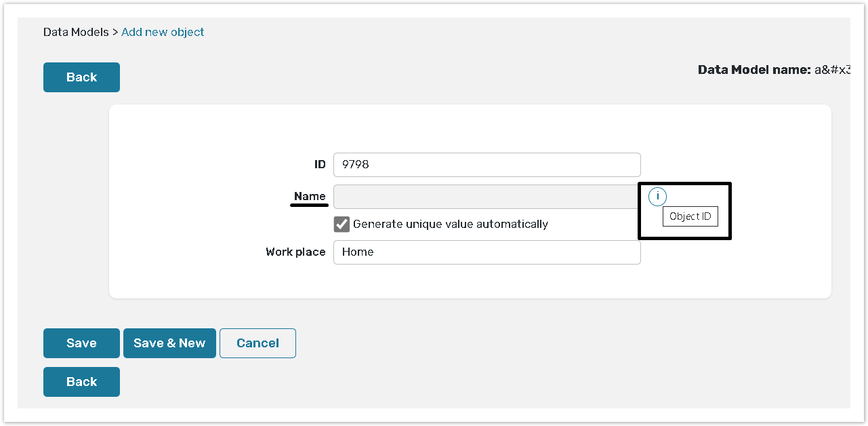Click the Generate unique value automatically text
This screenshot has width=868, height=426.
pyautogui.click(x=450, y=225)
